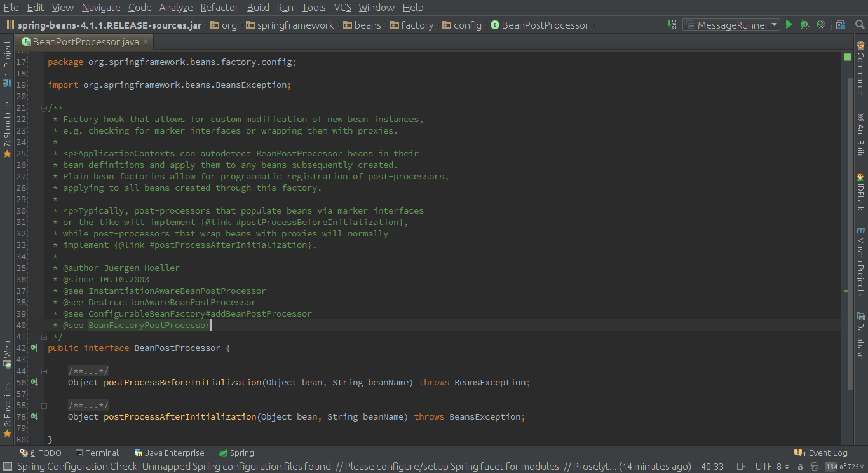
Task: Click the Make Project build icon
Action: pos(672,25)
